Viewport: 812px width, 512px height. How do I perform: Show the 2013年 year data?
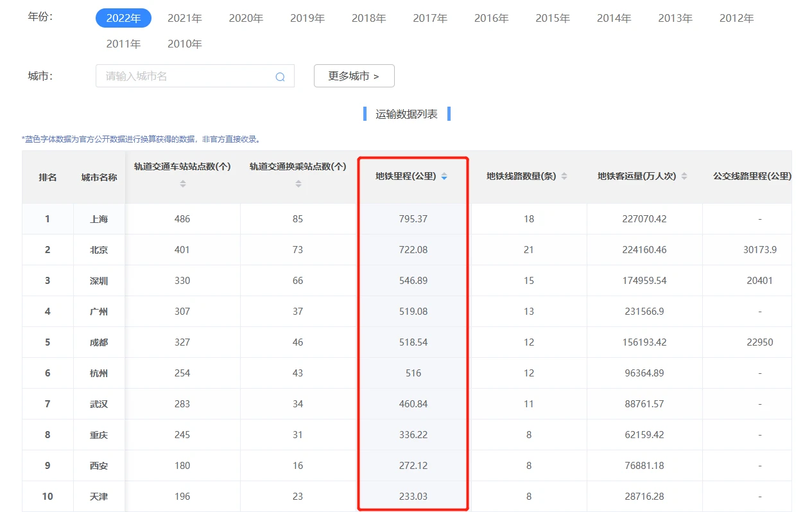tap(675, 19)
